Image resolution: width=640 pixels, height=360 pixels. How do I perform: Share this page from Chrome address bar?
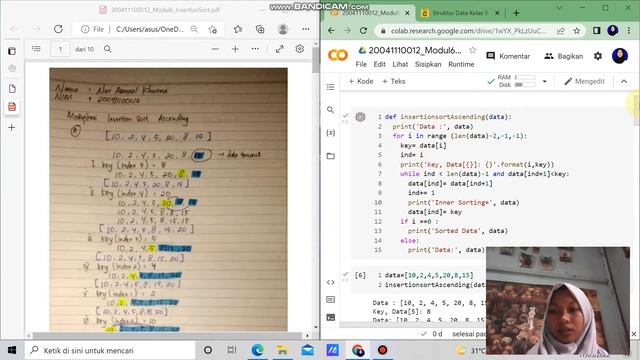click(561, 31)
